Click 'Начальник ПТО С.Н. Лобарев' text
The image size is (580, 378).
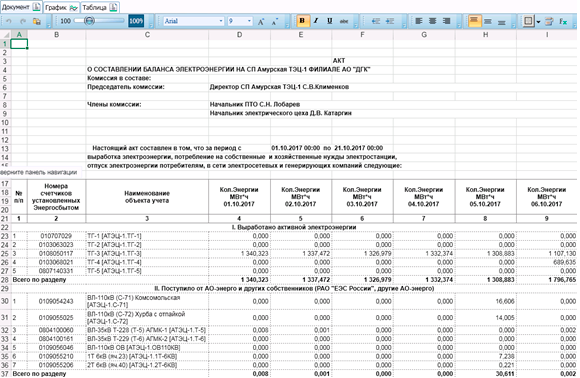tap(255, 104)
